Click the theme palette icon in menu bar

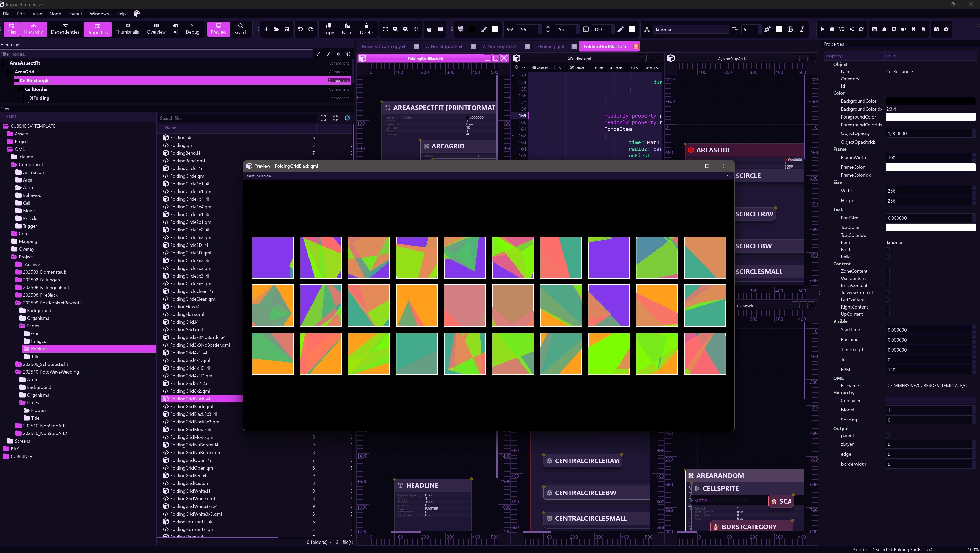click(x=136, y=14)
